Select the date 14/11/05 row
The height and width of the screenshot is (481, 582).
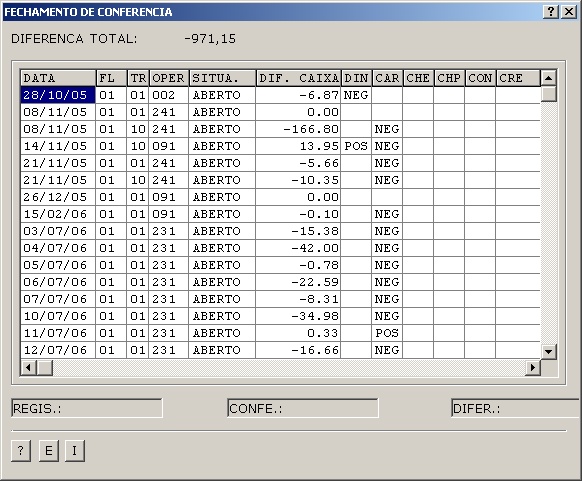coord(55,146)
